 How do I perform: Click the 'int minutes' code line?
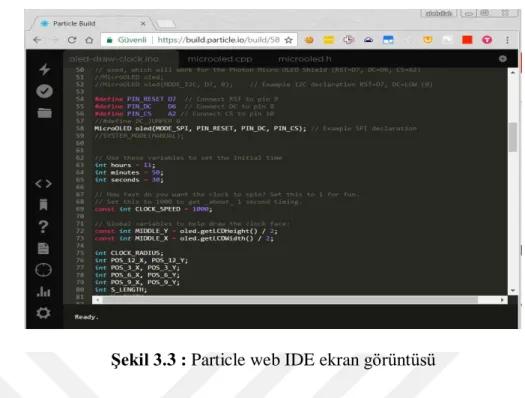tap(129, 172)
